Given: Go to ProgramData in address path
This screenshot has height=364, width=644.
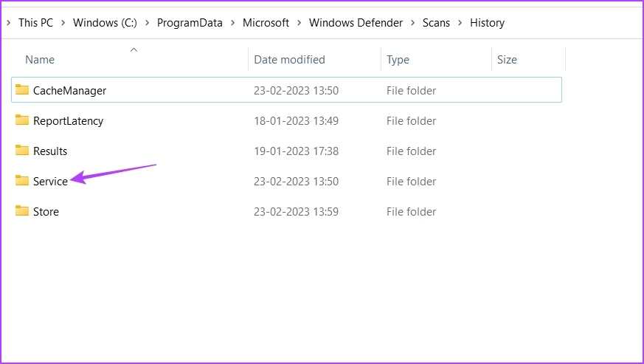Looking at the screenshot, I should pos(190,23).
